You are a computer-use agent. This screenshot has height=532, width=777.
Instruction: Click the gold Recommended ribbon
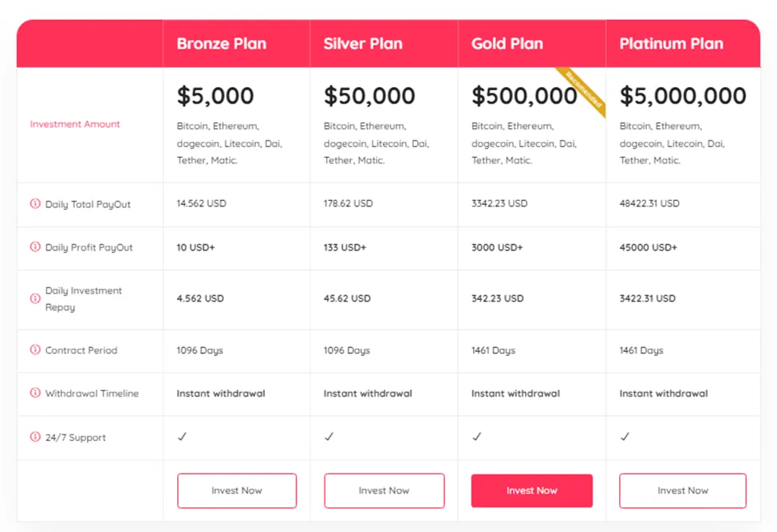tap(583, 90)
